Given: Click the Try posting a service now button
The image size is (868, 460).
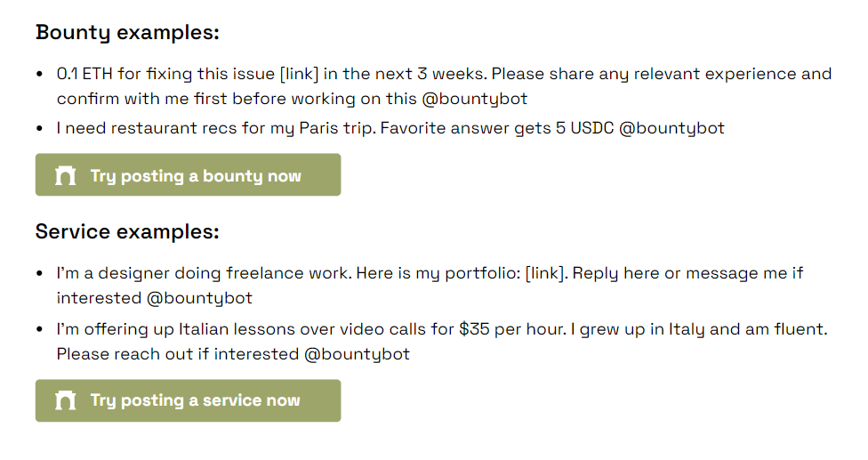Looking at the screenshot, I should 189,400.
